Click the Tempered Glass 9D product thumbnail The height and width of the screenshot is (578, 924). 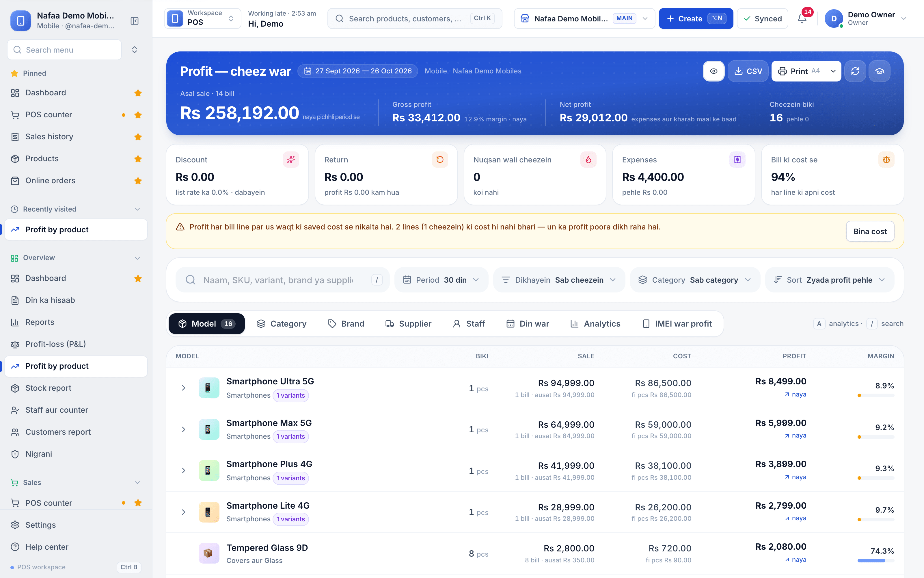[x=209, y=553]
